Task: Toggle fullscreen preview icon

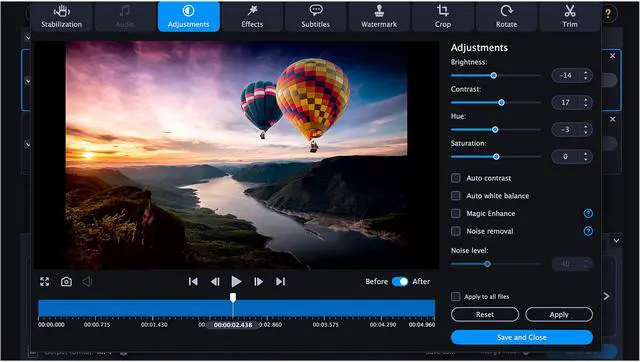Action: point(44,282)
